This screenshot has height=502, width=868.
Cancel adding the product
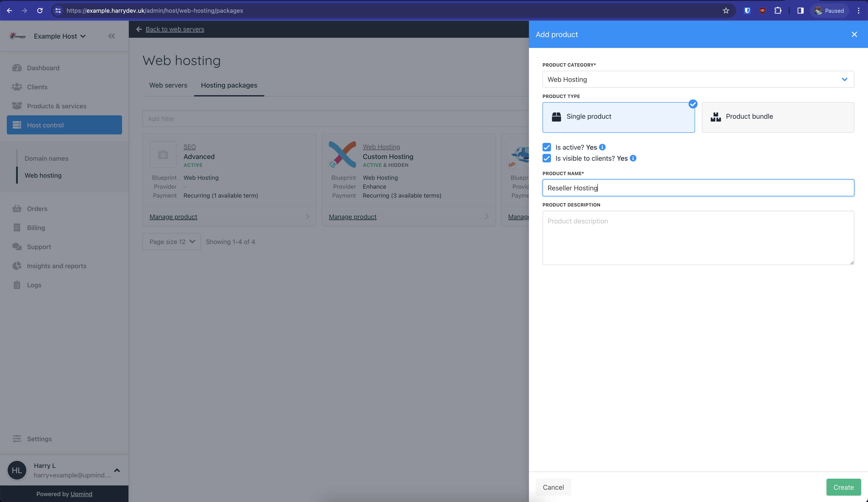pos(553,487)
